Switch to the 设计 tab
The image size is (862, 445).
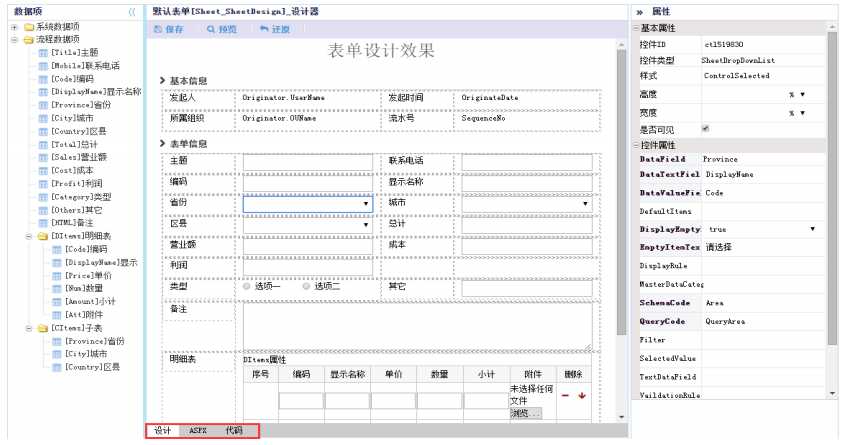click(x=162, y=431)
